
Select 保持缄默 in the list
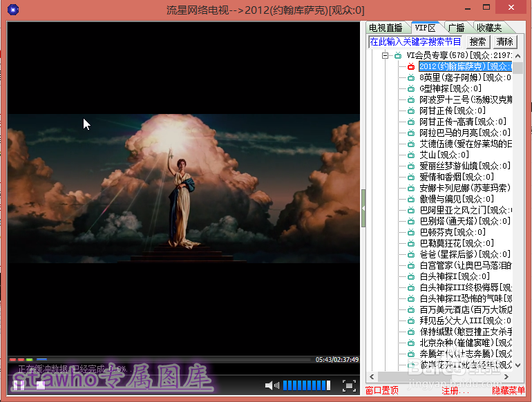pyautogui.click(x=466, y=332)
